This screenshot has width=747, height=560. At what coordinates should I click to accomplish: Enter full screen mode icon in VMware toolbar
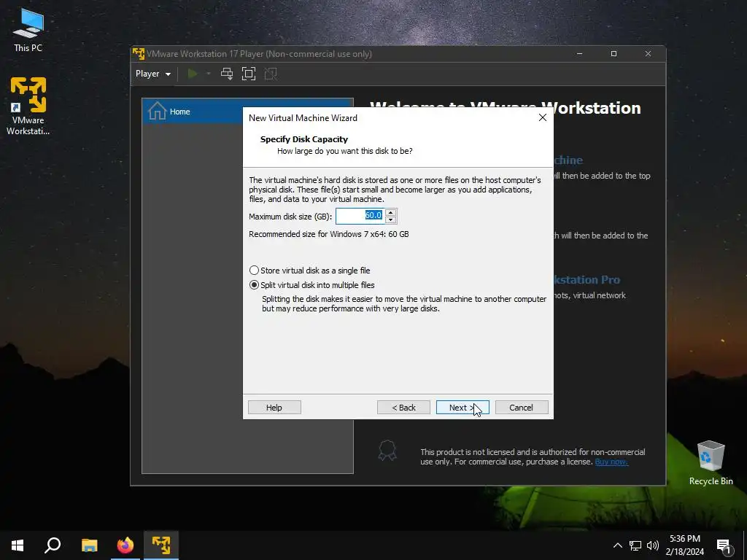[249, 74]
